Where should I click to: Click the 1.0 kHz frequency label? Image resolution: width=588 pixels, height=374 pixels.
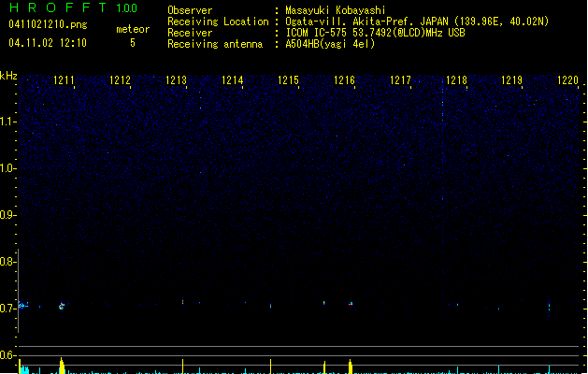click(x=7, y=168)
